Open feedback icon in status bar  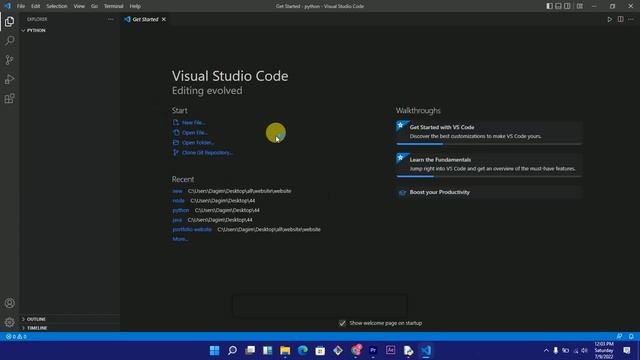pyautogui.click(x=619, y=337)
